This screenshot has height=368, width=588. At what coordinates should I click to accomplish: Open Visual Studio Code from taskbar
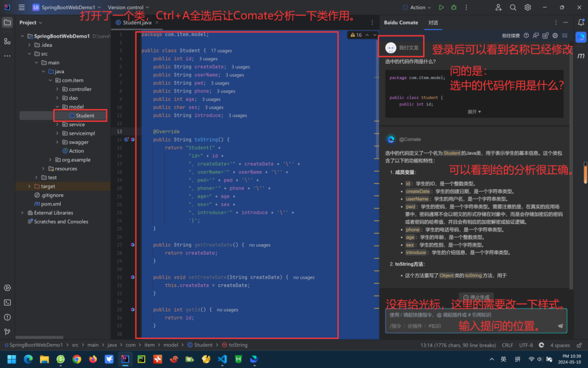[222, 359]
